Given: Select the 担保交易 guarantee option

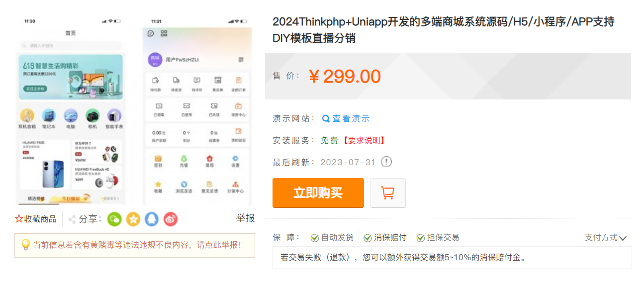Looking at the screenshot, I should tap(438, 238).
